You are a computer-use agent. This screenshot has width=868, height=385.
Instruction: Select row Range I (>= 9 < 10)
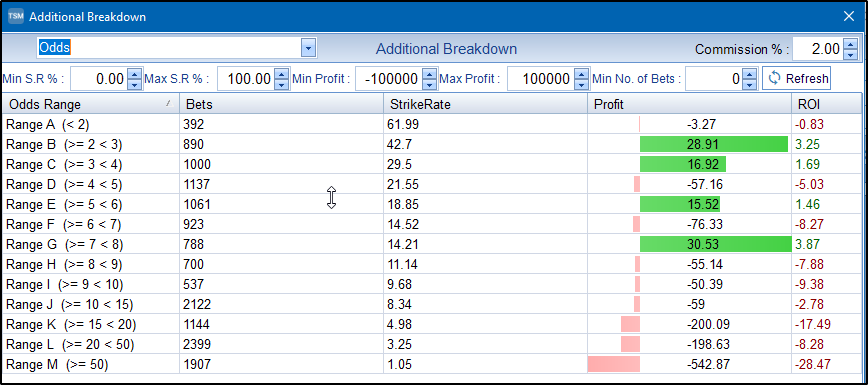coord(432,284)
